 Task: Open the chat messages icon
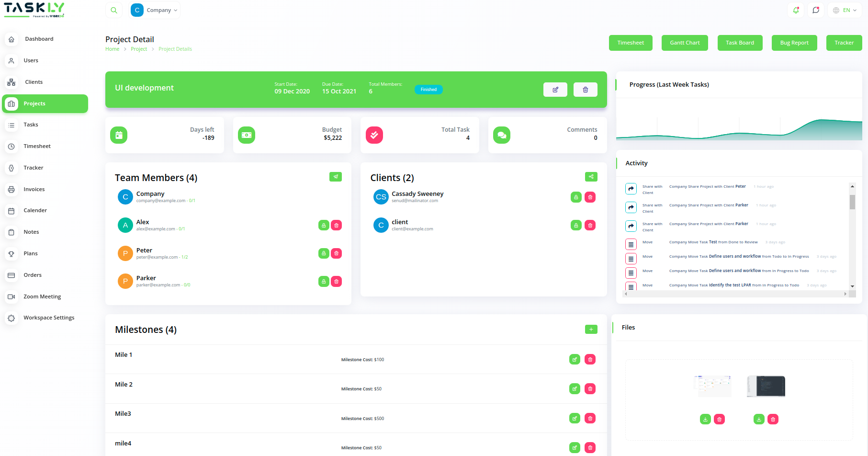coord(816,10)
